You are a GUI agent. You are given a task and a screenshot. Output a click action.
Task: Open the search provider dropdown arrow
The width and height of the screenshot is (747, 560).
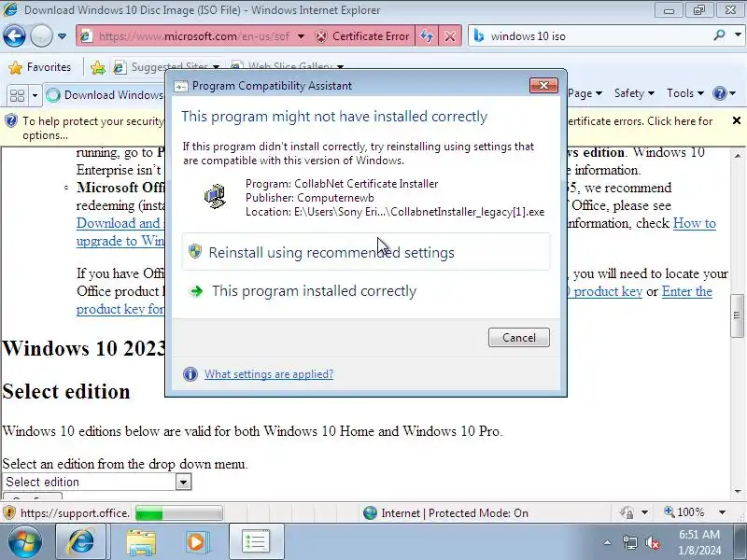(x=738, y=35)
